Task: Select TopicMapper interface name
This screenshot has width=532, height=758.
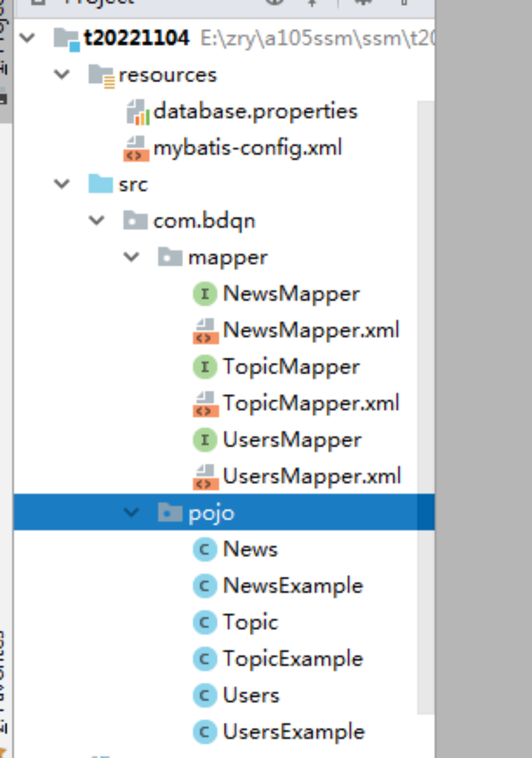Action: click(x=291, y=367)
